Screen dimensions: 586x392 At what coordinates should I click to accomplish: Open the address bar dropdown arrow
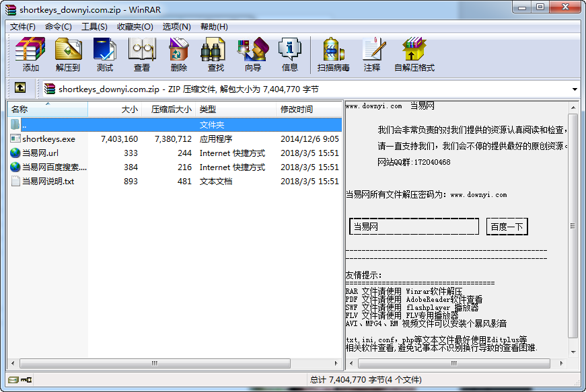click(x=576, y=88)
